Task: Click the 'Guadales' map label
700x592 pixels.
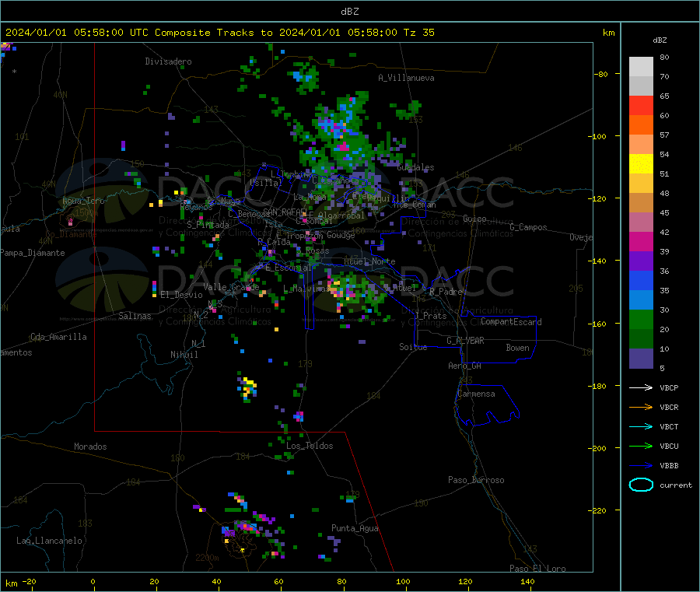Action: click(x=415, y=167)
